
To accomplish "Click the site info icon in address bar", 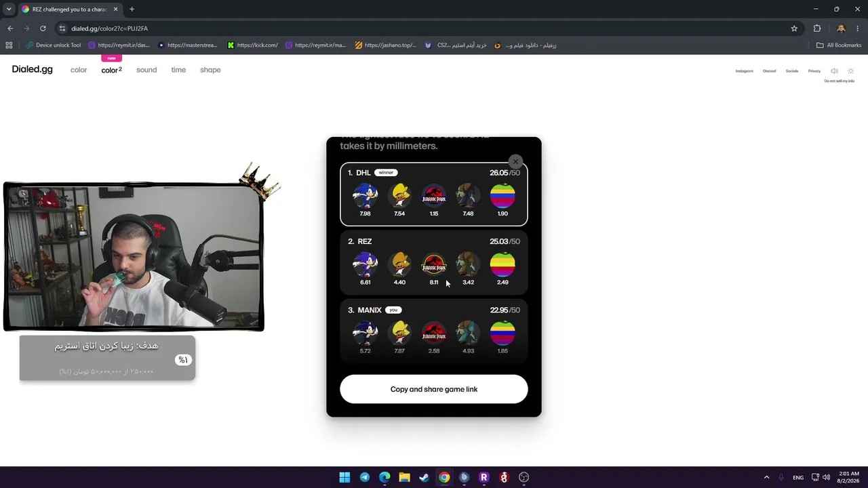I will point(62,28).
